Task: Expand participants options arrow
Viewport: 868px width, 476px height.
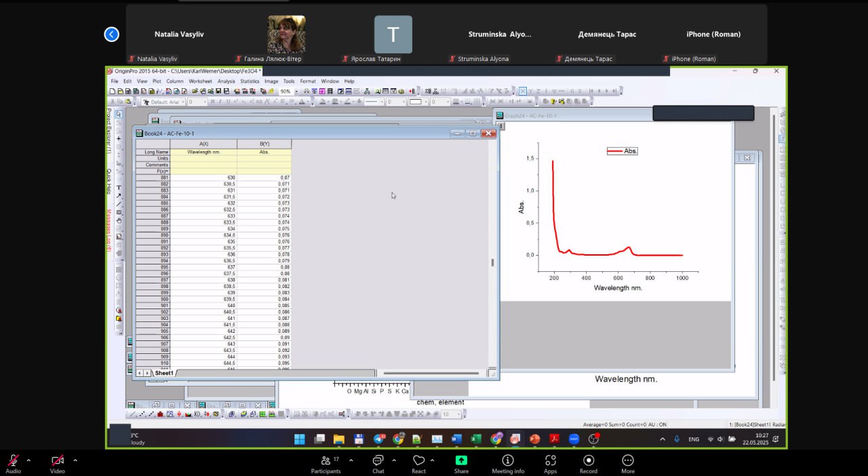Action: pyautogui.click(x=351, y=460)
